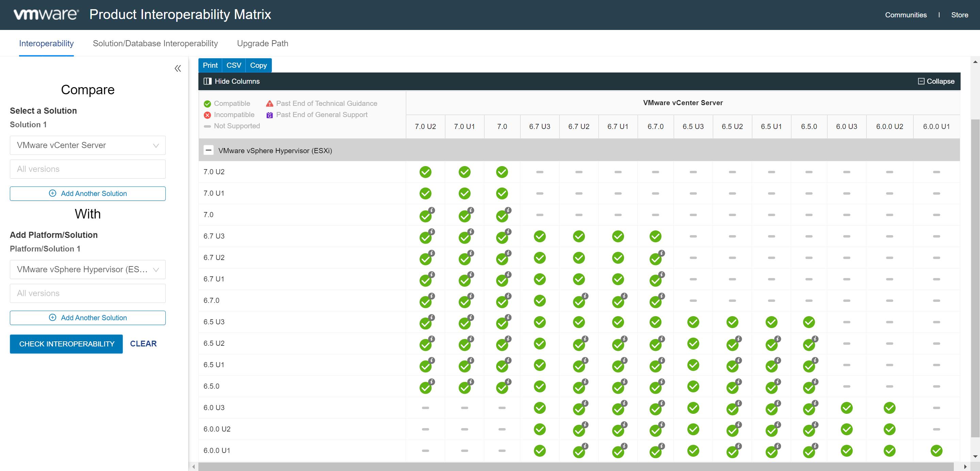This screenshot has width=980, height=471.
Task: Collapse the VMware vSphere Hypervisor section
Action: (x=209, y=150)
